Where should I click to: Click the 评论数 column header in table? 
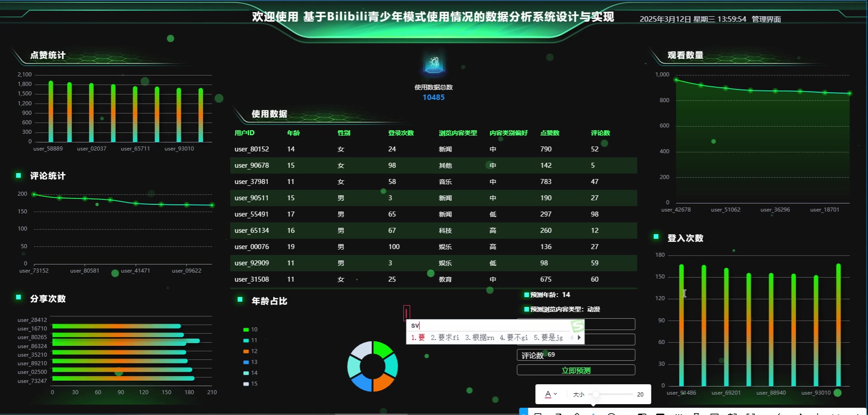click(x=600, y=133)
